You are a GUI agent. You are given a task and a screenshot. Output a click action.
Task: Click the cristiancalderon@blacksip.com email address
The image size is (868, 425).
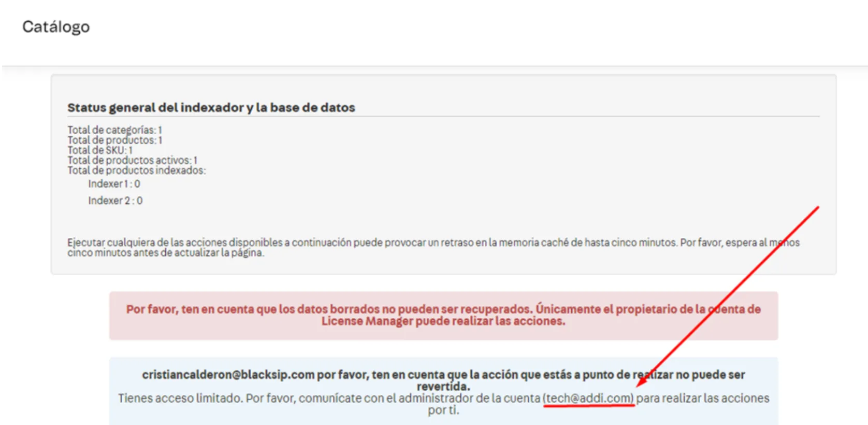228,375
